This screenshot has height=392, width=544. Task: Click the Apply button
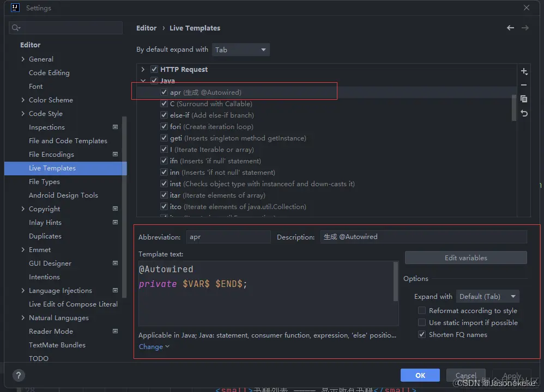pyautogui.click(x=512, y=375)
